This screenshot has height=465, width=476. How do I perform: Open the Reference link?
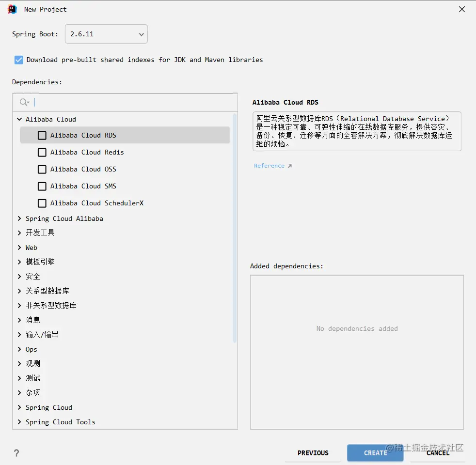coord(270,165)
